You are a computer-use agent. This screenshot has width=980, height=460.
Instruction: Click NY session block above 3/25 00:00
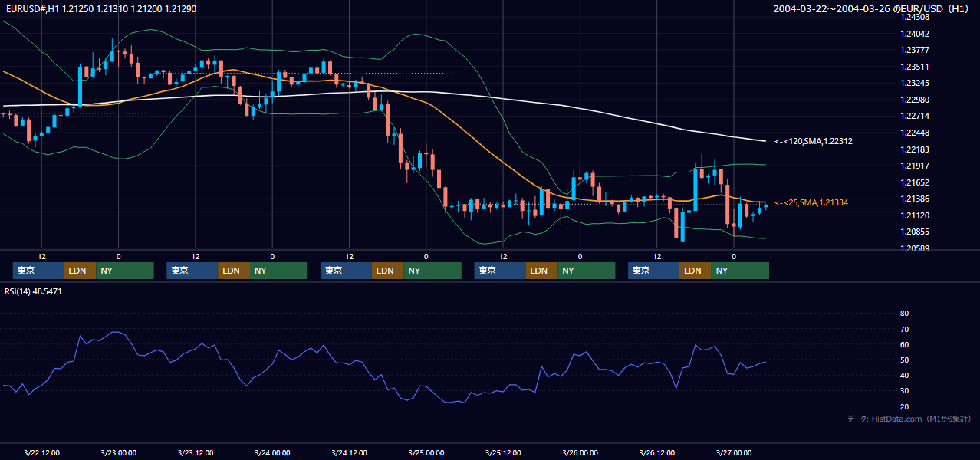[x=432, y=271]
